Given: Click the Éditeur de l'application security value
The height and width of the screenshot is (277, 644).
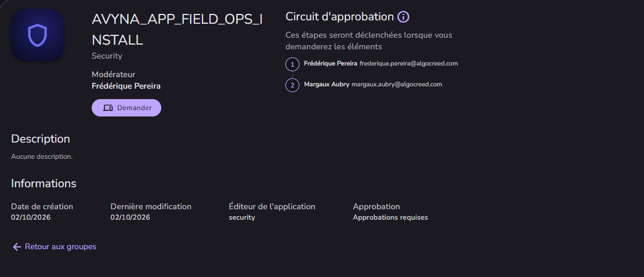Looking at the screenshot, I should pyautogui.click(x=242, y=217).
